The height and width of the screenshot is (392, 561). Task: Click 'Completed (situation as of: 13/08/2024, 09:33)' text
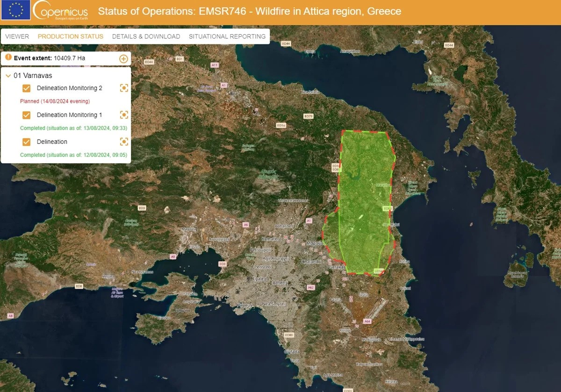(74, 128)
